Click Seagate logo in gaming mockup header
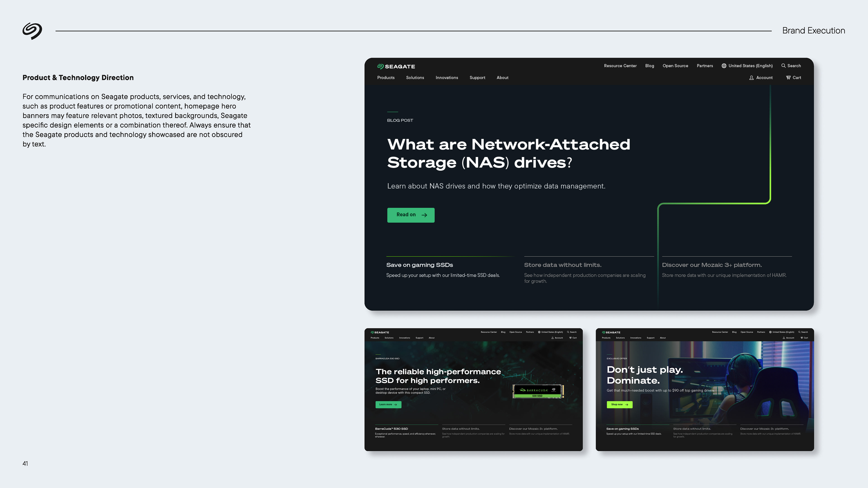Image resolution: width=868 pixels, height=488 pixels. (x=611, y=332)
